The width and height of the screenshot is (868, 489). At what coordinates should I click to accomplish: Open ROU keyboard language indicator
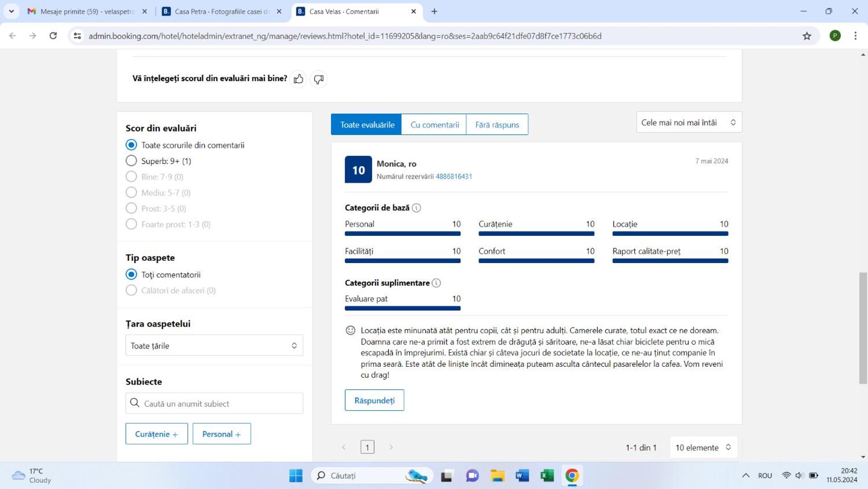point(765,475)
